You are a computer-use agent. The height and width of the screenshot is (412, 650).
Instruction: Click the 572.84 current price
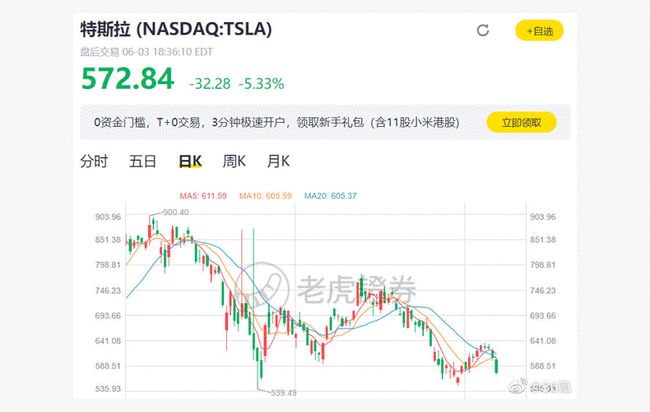(127, 77)
